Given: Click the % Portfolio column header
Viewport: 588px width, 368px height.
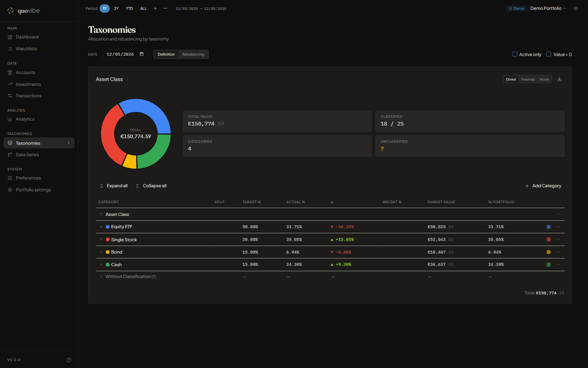Looking at the screenshot, I should [x=501, y=202].
